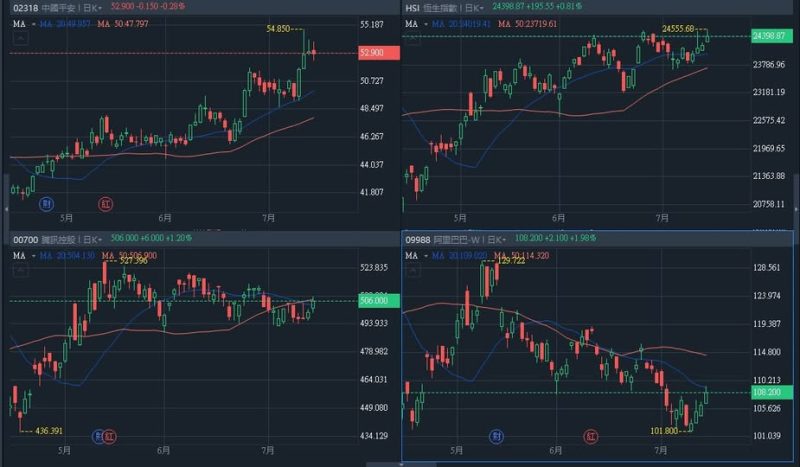Select the 09988 阿里巴巴 chart title
800x467 pixels.
pos(445,239)
